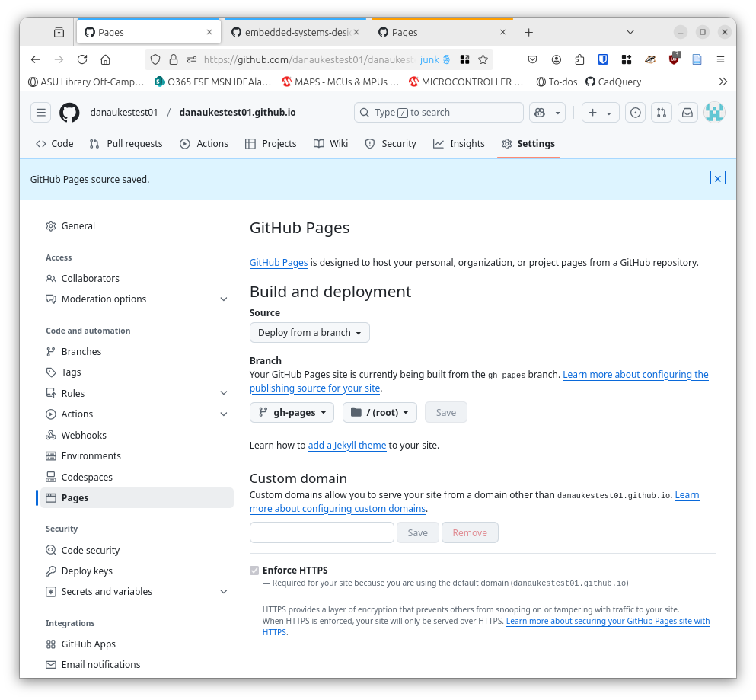Open the To-dos bookmark
The width and height of the screenshot is (756, 700).
click(x=557, y=82)
